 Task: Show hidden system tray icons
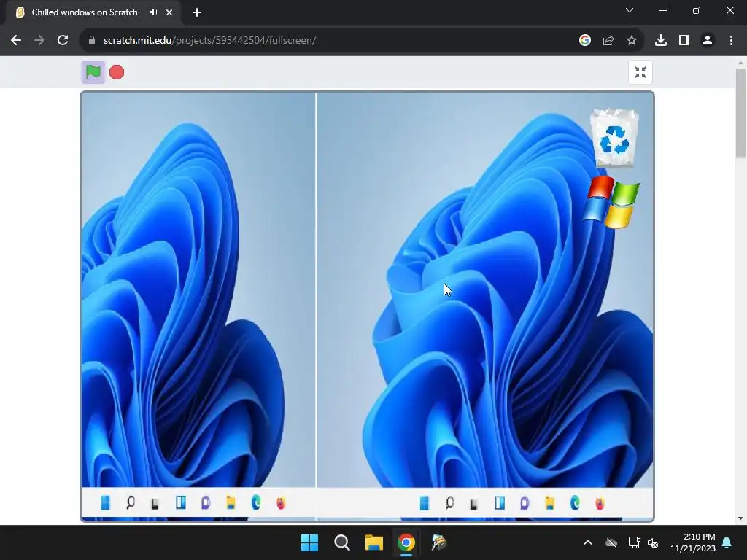(x=588, y=542)
